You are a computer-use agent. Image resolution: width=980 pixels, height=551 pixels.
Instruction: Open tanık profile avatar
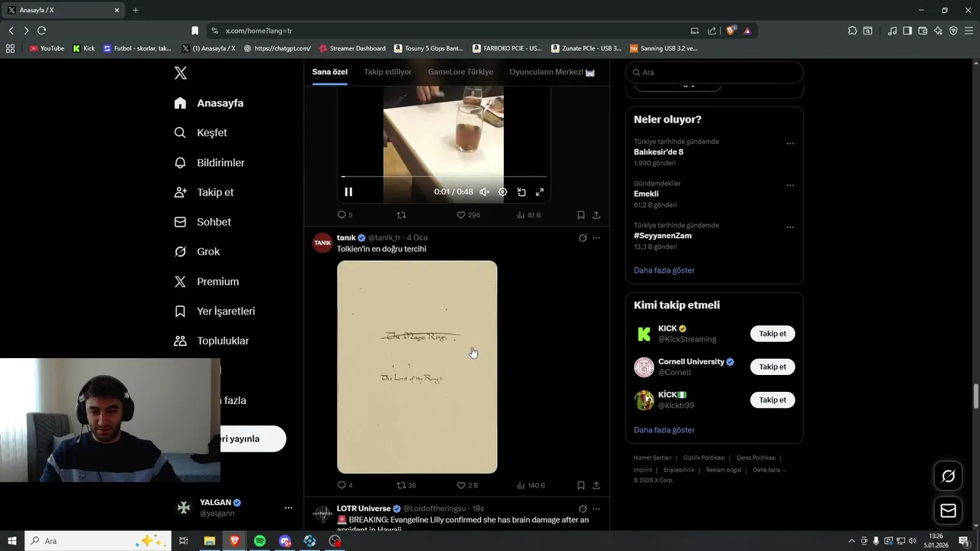(322, 243)
